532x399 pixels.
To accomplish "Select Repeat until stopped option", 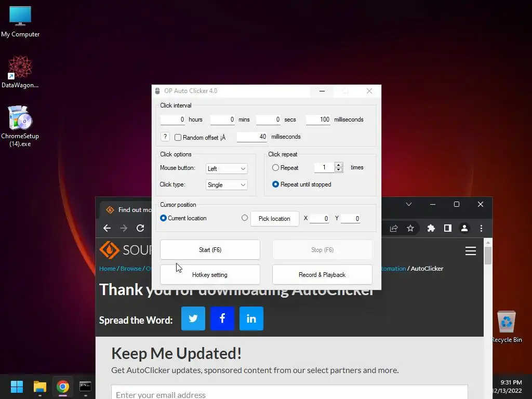I will point(275,184).
